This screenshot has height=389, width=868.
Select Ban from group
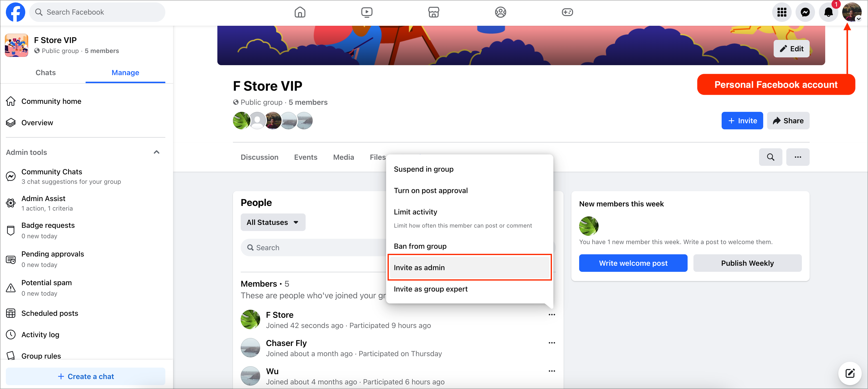tap(469, 246)
